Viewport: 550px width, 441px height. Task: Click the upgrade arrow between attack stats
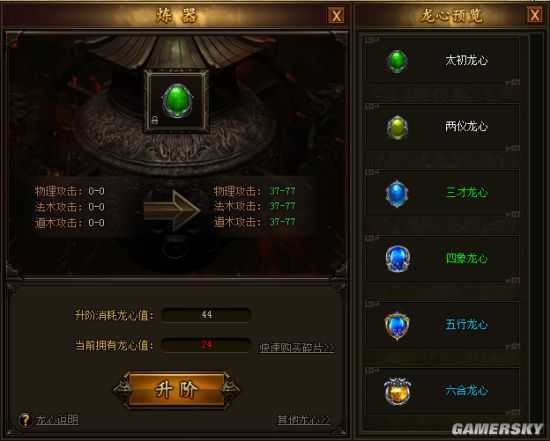click(172, 210)
